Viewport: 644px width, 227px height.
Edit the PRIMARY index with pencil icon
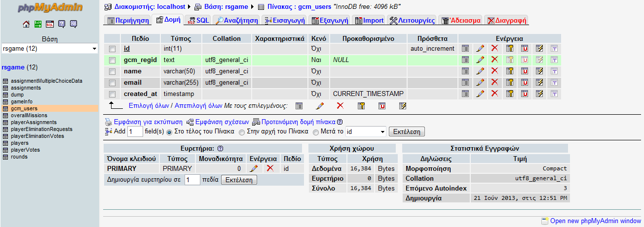(254, 168)
